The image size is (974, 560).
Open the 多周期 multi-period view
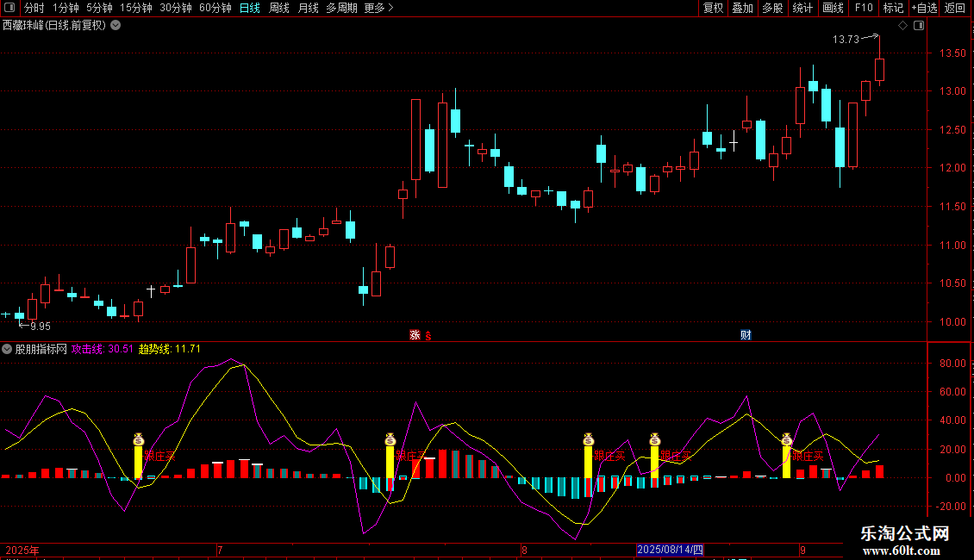tap(341, 8)
